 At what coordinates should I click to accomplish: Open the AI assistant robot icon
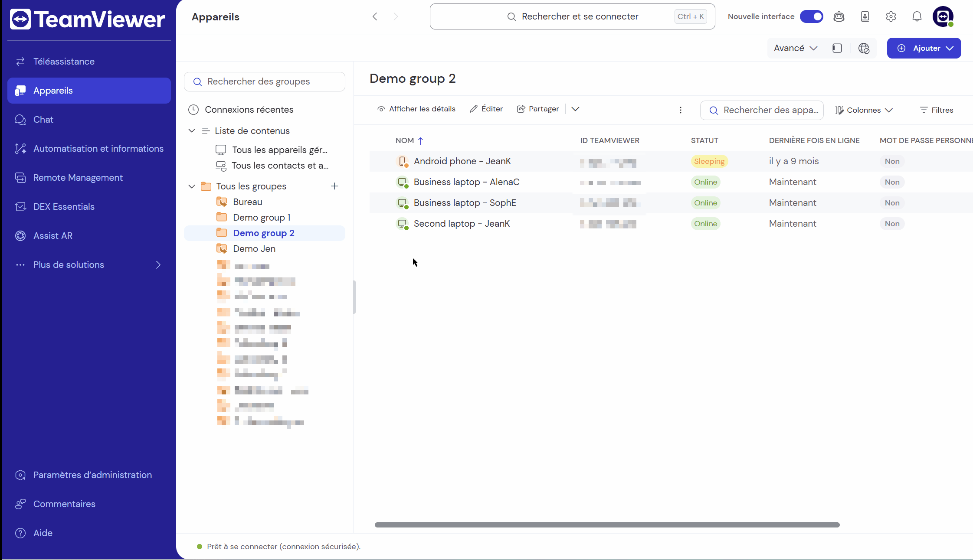(x=839, y=16)
